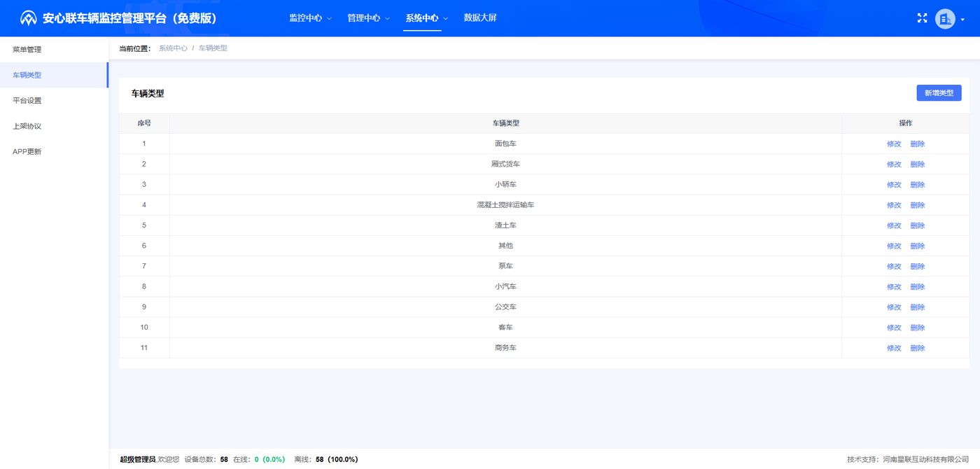Click the 公交车 table cell
The height and width of the screenshot is (469, 980).
point(505,307)
